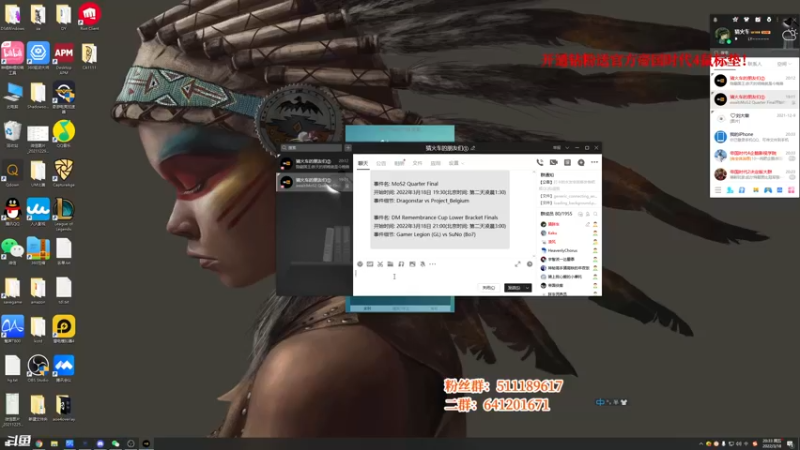This screenshot has height=450, width=800.
Task: Open the user avatar in QQ main panel
Action: pyautogui.click(x=721, y=35)
